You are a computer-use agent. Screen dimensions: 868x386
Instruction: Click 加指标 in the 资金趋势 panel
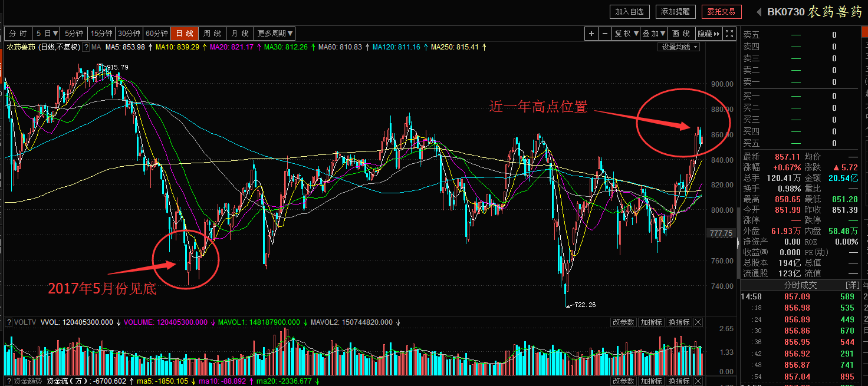651,381
